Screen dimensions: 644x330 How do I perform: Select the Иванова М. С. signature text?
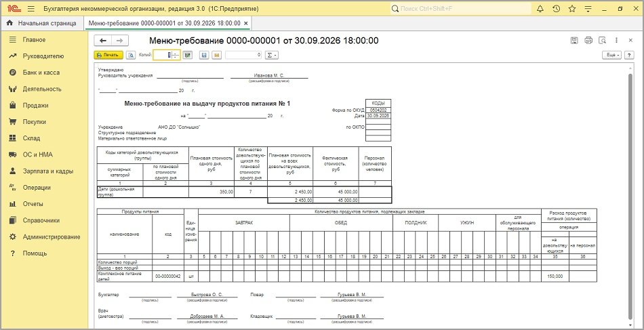[x=269, y=75]
